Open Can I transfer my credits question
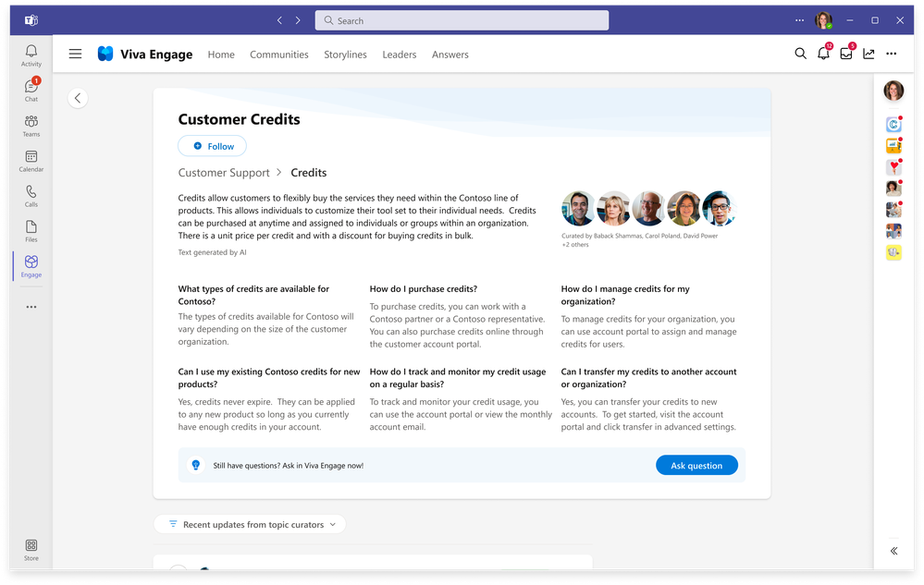Screen dimensions: 924x585 point(648,378)
